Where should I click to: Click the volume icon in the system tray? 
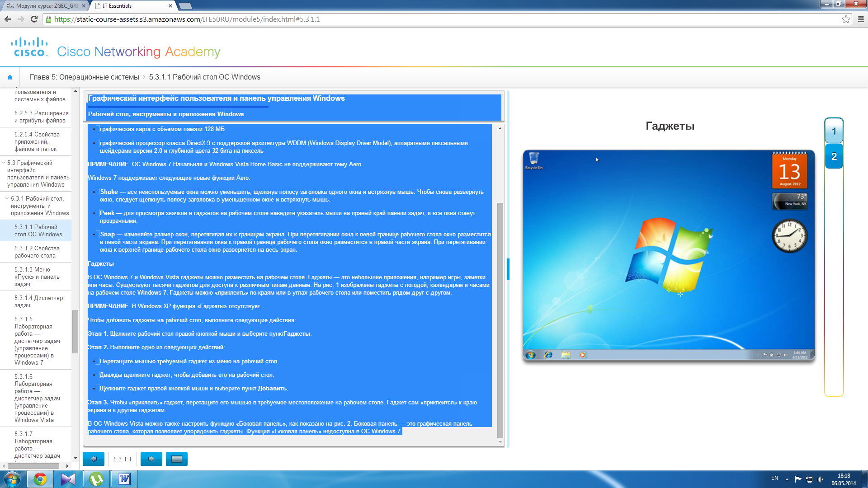[x=820, y=479]
